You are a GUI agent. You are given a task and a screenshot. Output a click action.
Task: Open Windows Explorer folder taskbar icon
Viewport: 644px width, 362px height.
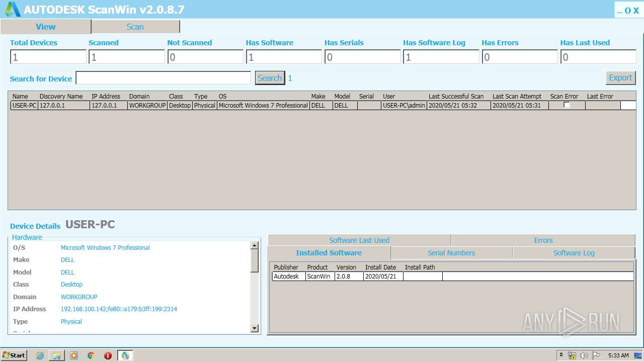[57, 355]
